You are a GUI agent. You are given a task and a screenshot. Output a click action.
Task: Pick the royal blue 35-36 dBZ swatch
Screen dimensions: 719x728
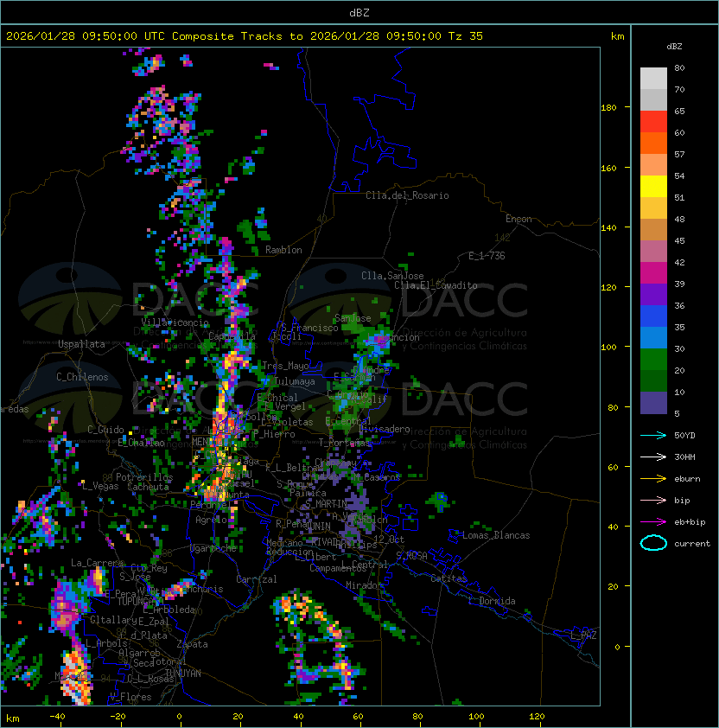pyautogui.click(x=653, y=316)
